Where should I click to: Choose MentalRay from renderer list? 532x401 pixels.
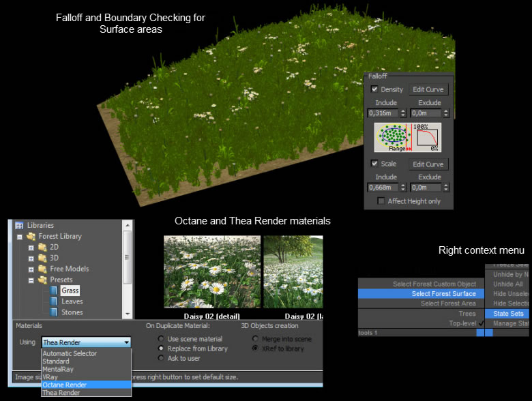pyautogui.click(x=86, y=369)
